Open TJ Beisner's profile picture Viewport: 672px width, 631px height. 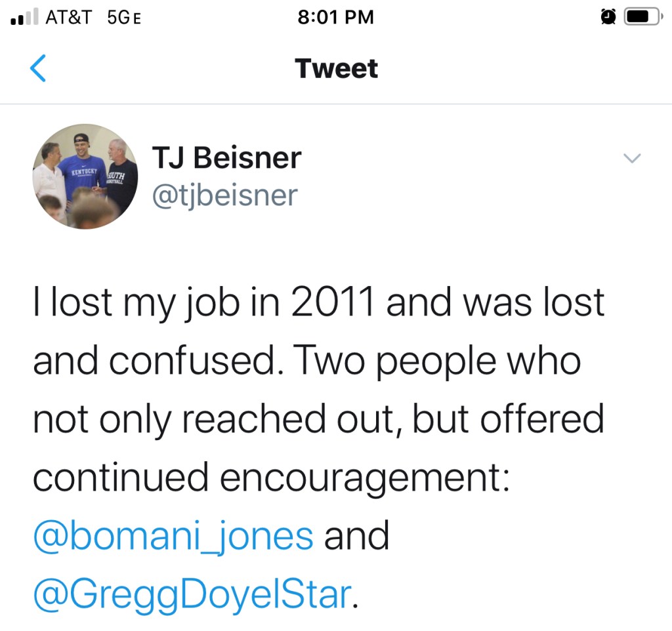tap(85, 176)
